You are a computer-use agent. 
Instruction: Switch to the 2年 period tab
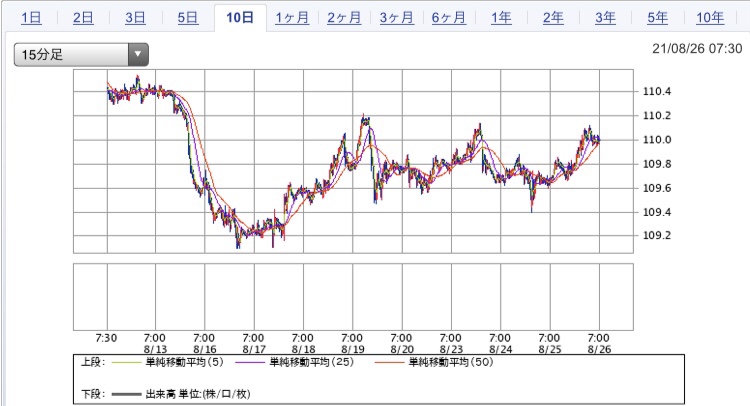[553, 18]
